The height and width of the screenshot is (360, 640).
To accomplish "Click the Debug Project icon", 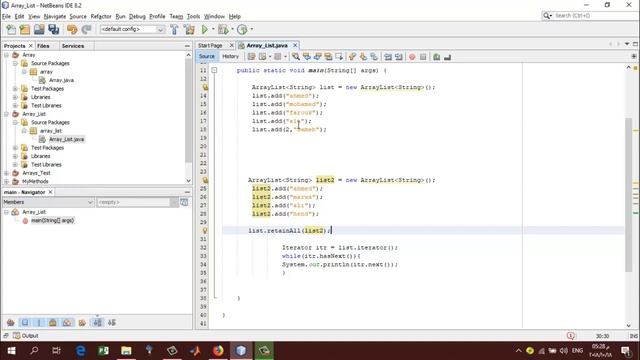I will 223,29.
